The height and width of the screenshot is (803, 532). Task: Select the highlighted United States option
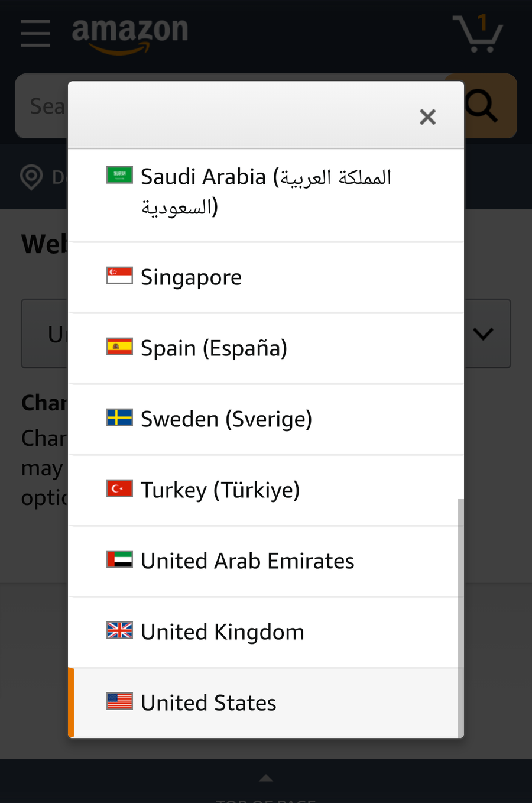point(266,703)
